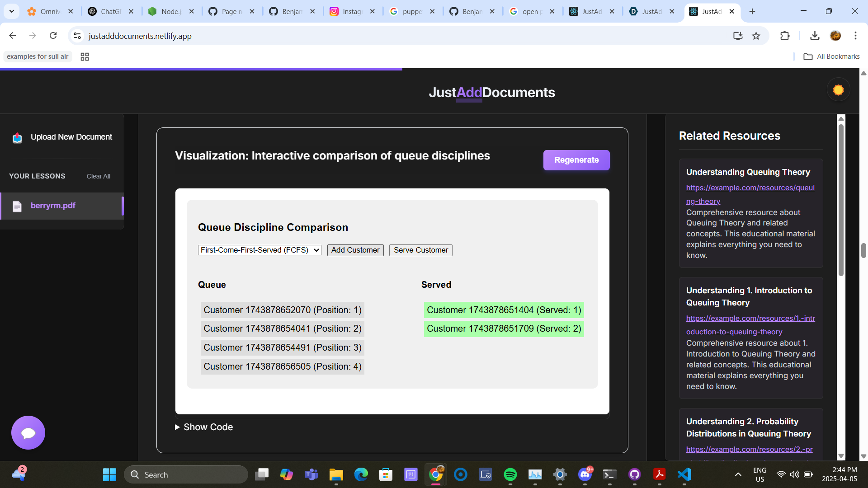The height and width of the screenshot is (488, 868).
Task: Open the queue discipline FCFS dropdown
Action: point(259,250)
